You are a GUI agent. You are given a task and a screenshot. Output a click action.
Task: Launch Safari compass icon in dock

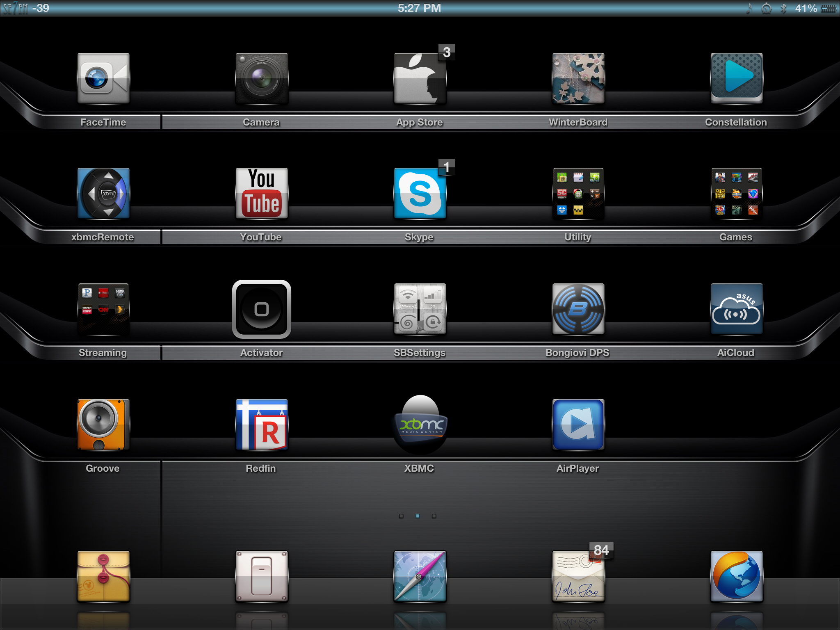pos(420,576)
